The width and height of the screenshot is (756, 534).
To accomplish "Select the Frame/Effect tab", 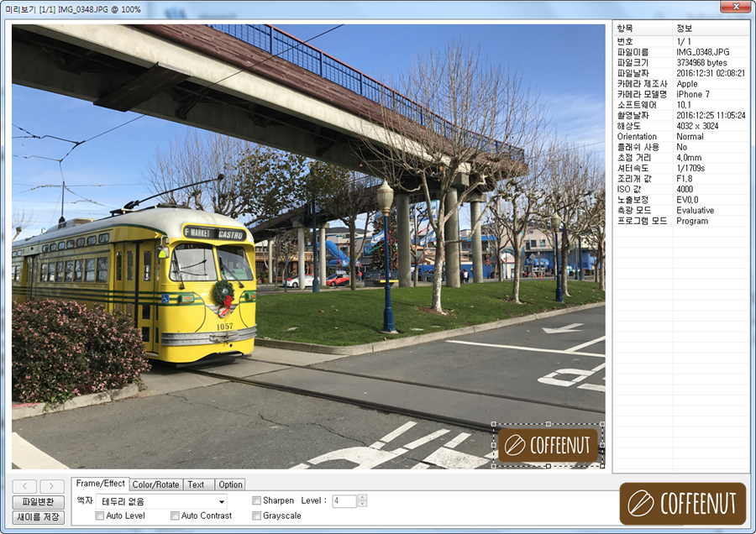I will tap(102, 484).
